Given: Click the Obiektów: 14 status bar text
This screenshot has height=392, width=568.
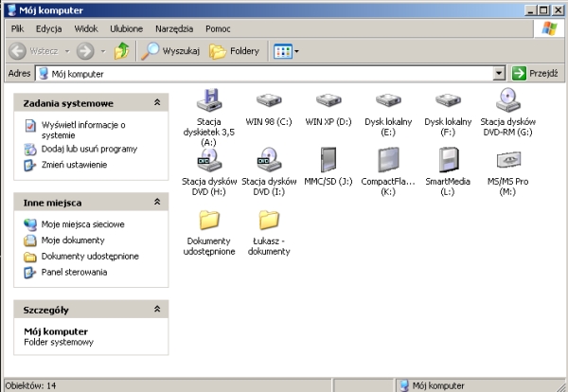Looking at the screenshot, I should click(x=31, y=385).
